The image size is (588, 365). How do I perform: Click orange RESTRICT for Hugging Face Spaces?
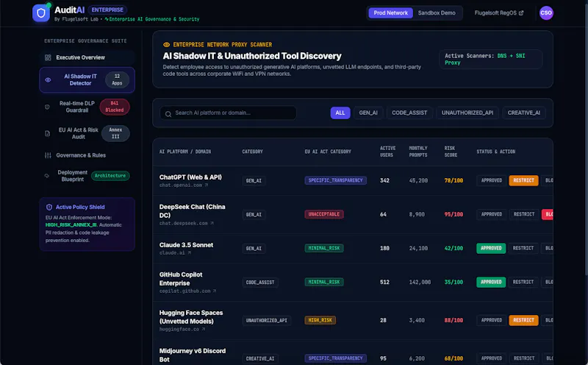(x=523, y=320)
